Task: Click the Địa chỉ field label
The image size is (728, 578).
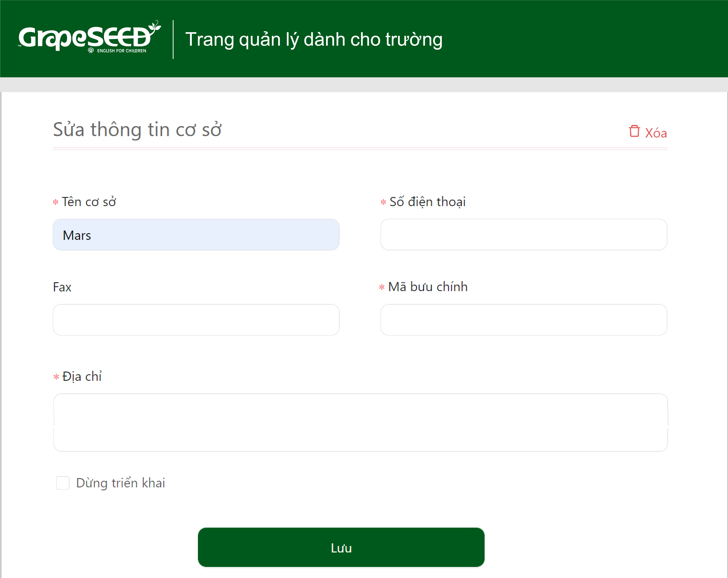Action: coord(82,376)
